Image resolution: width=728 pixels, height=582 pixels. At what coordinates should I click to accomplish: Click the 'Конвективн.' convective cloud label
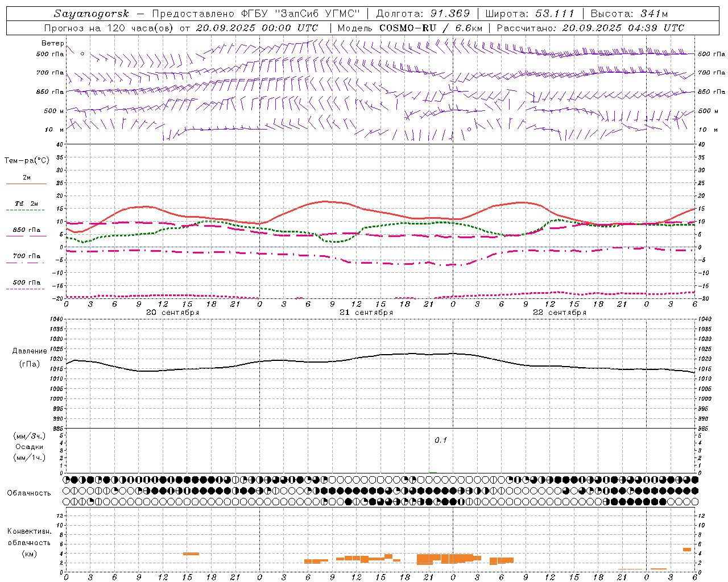click(29, 531)
